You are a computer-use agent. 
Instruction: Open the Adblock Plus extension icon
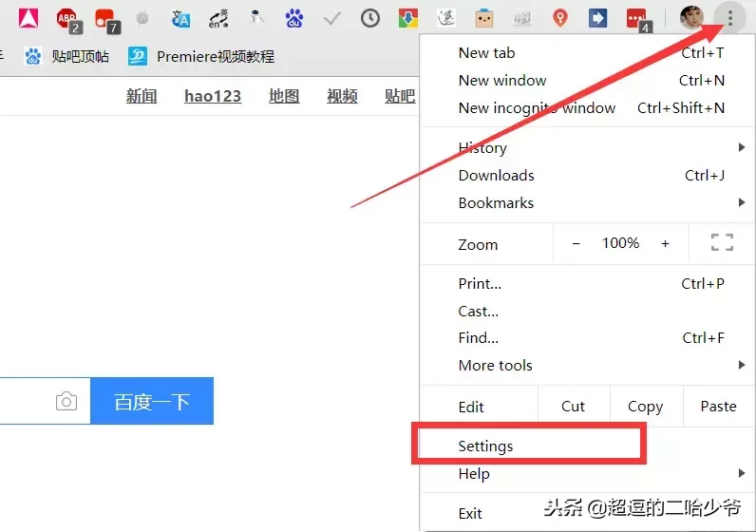[x=68, y=20]
